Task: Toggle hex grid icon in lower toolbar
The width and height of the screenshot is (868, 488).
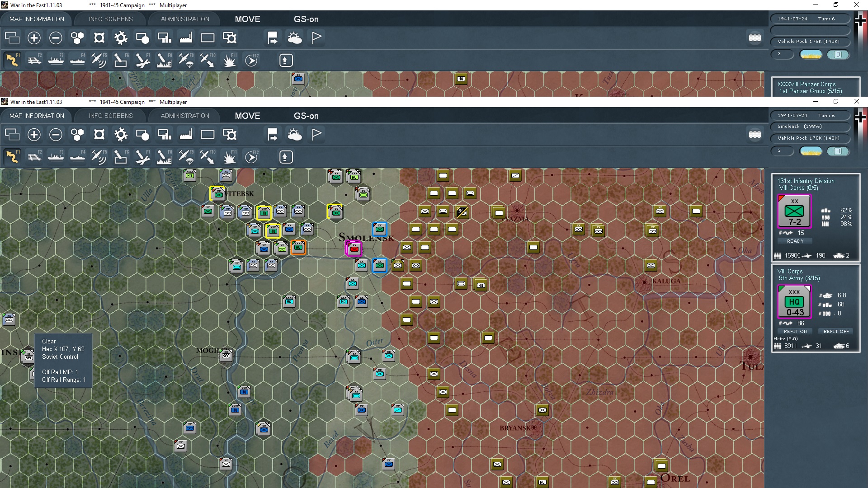Action: click(x=77, y=135)
